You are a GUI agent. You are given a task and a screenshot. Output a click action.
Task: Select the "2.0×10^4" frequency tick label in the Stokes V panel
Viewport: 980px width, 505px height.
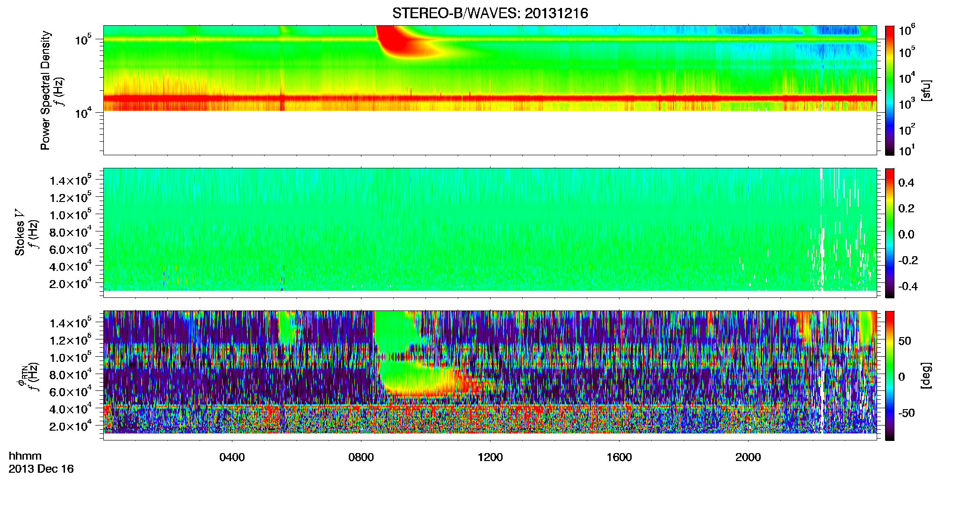pos(71,283)
